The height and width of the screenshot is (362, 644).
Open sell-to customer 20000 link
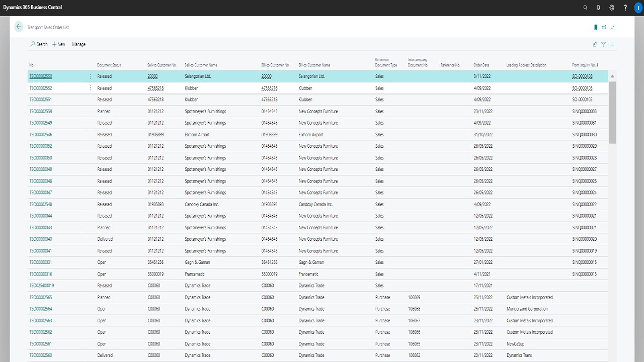[x=152, y=76]
